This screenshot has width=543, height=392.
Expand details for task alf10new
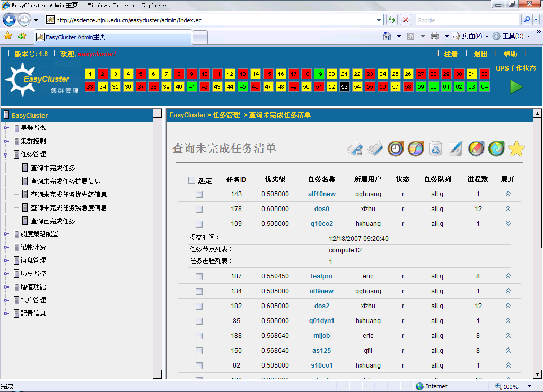pos(508,194)
